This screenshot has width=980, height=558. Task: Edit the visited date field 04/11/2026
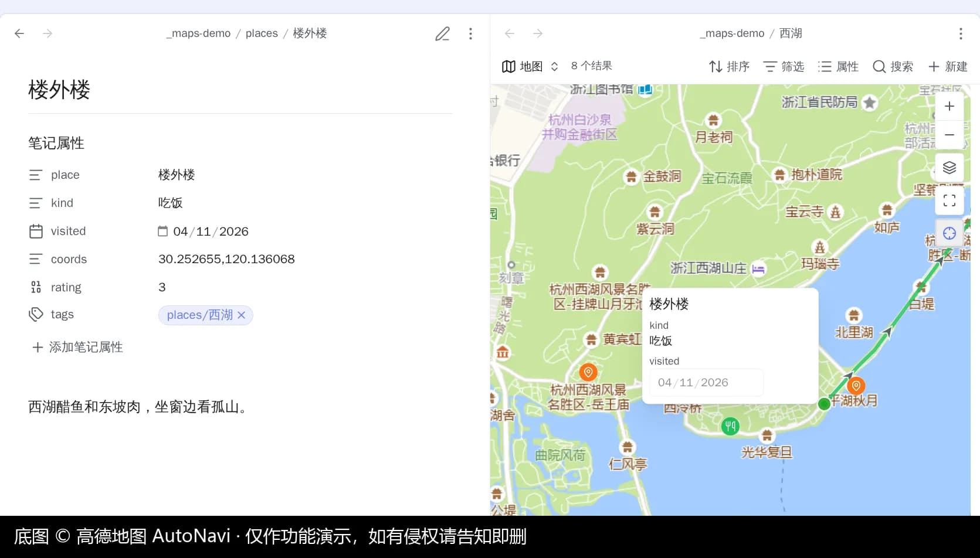[x=211, y=232]
